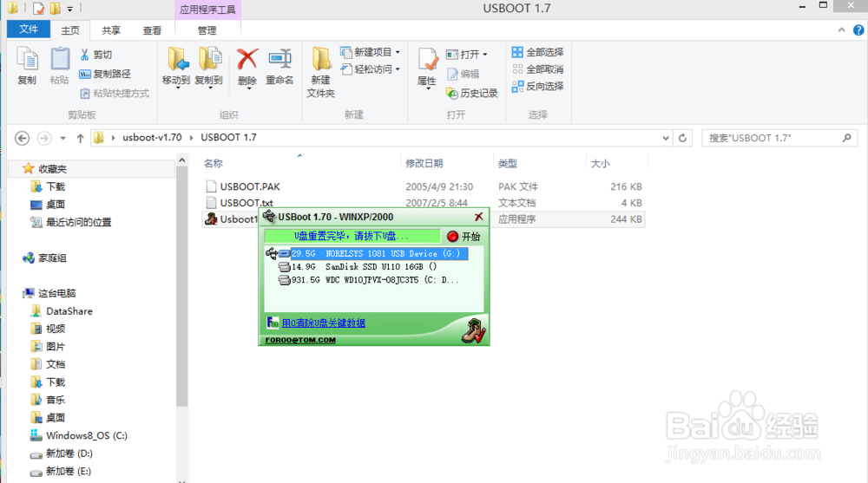The image size is (868, 483).
Task: Click the Edit (编辑) ribbon item
Action: 464,74
